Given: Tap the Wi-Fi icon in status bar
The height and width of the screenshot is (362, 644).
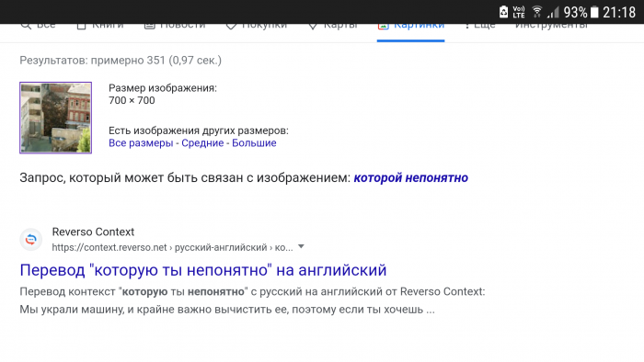Looking at the screenshot, I should (x=536, y=12).
